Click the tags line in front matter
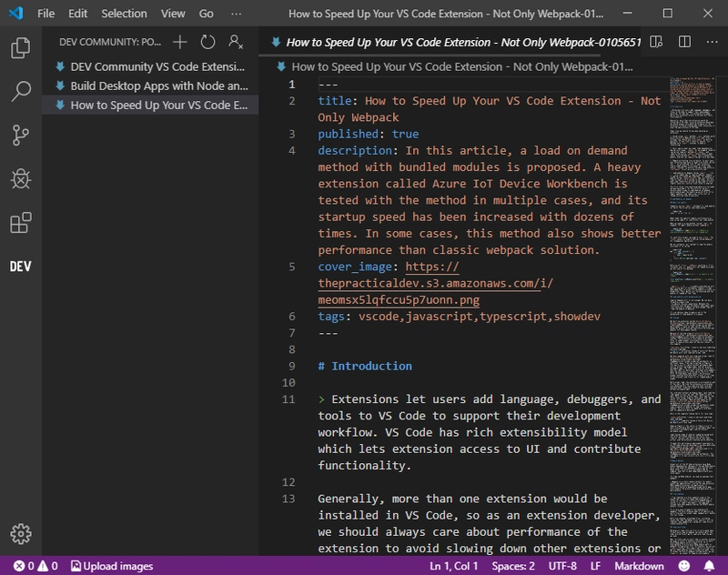Image resolution: width=728 pixels, height=575 pixels. [x=459, y=317]
